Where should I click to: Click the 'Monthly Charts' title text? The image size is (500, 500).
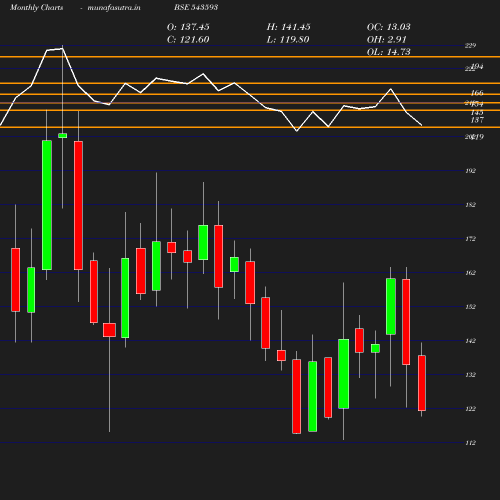[x=37, y=7]
